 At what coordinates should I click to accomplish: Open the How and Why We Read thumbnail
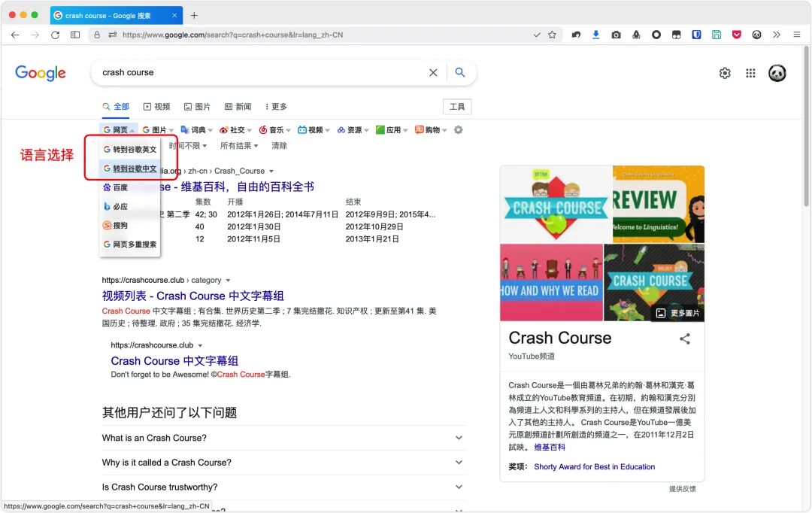[552, 283]
